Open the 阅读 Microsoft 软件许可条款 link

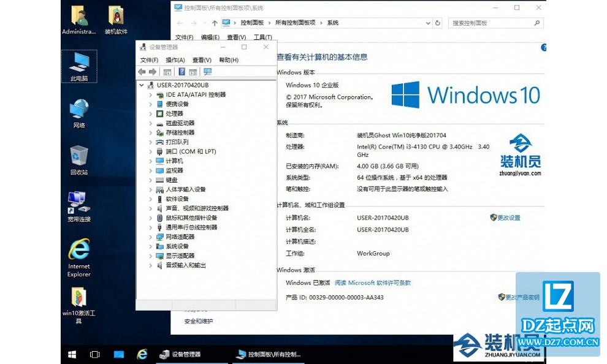point(372,283)
